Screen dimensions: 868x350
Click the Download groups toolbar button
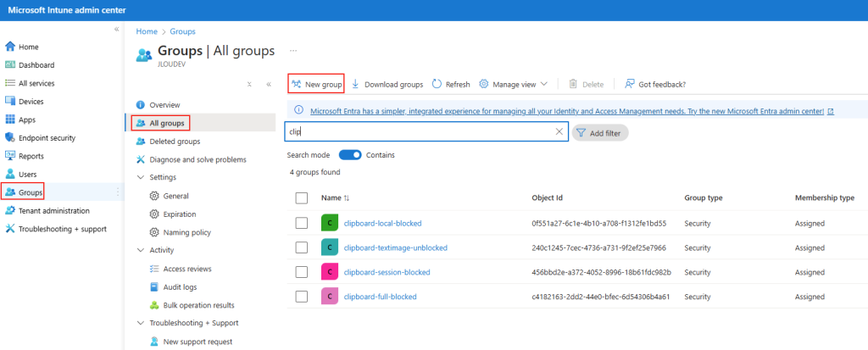387,84
